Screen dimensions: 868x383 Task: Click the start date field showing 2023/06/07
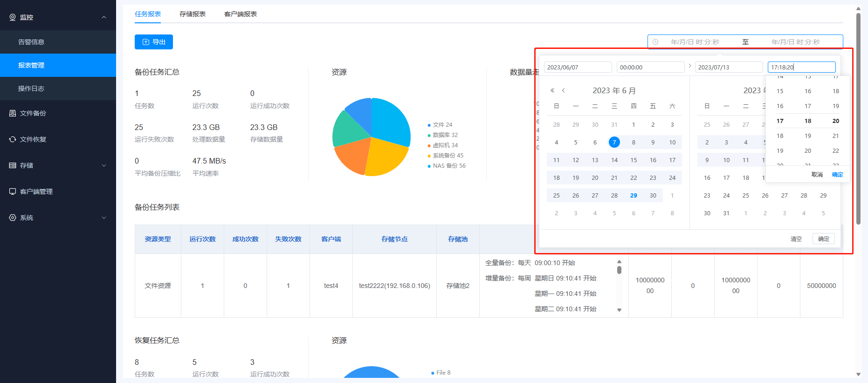click(x=577, y=67)
